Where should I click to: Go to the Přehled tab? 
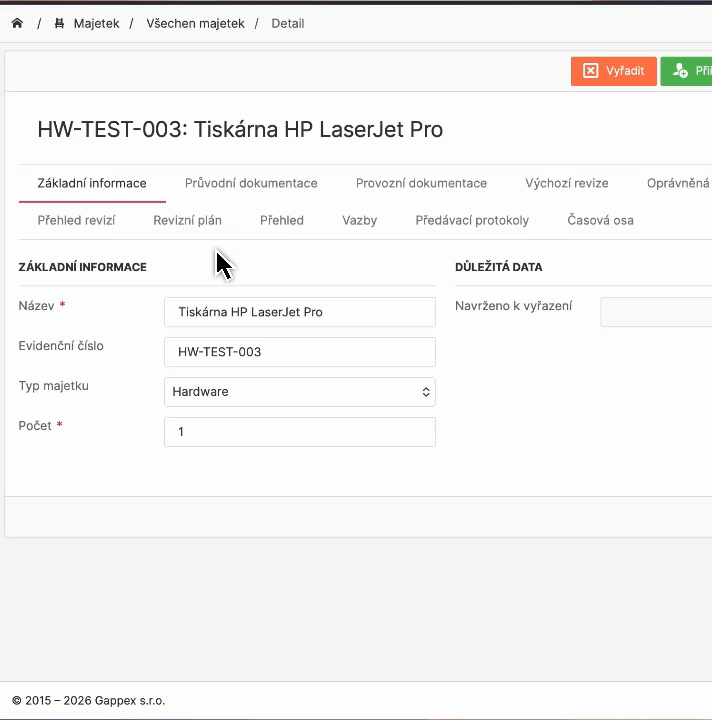(x=281, y=220)
